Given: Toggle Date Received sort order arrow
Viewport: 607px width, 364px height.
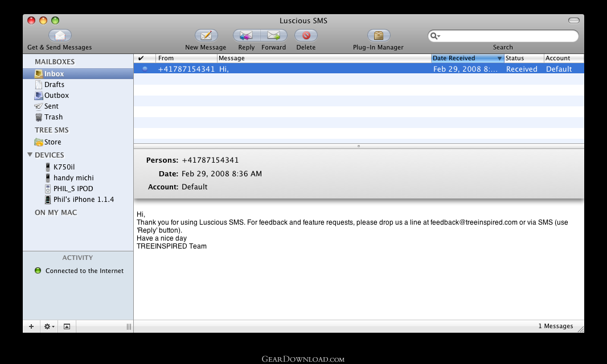Looking at the screenshot, I should pyautogui.click(x=499, y=59).
